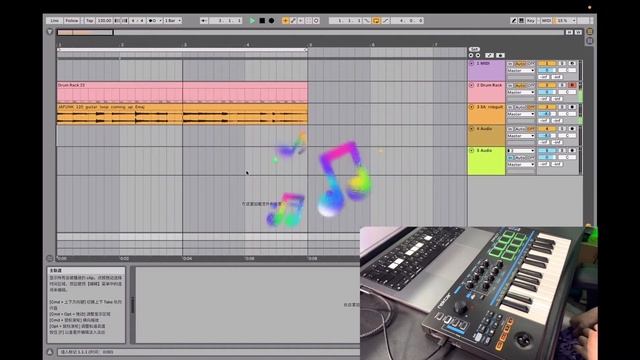The image size is (640, 360).
Task: Disarm the 2 Drum Rack record button
Action: click(x=572, y=85)
